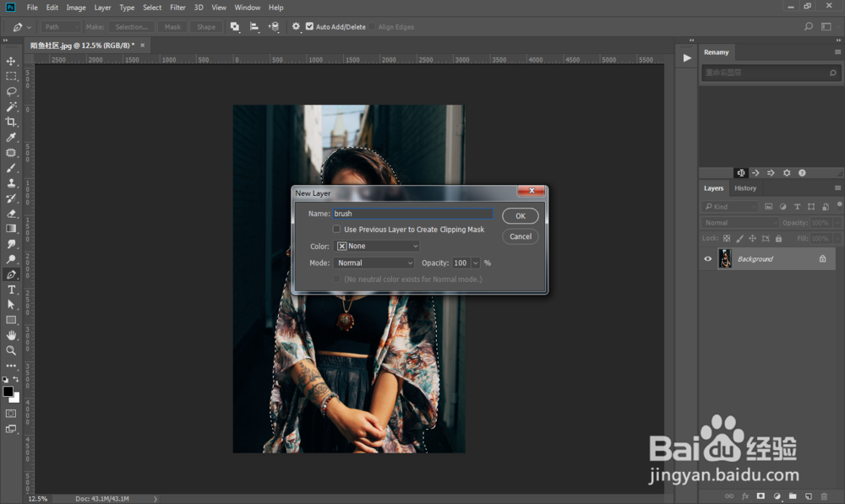Select the Gradient tool
The image size is (845, 504).
pos(11,229)
